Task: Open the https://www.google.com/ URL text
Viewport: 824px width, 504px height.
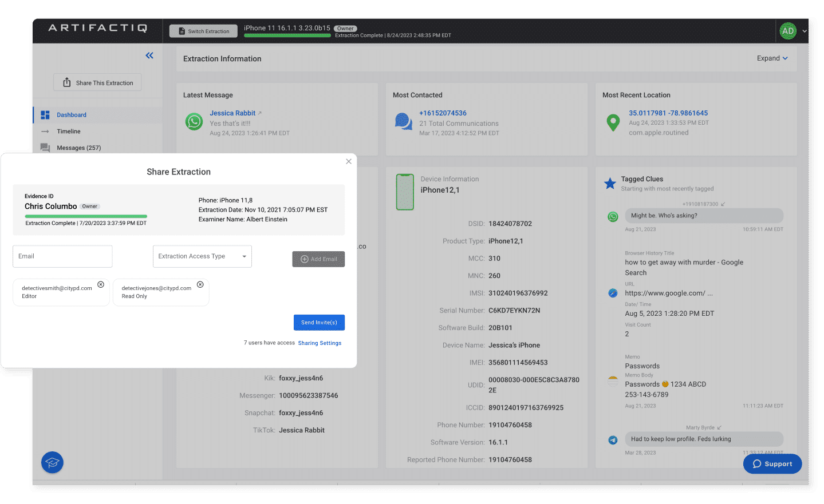Action: (x=669, y=293)
